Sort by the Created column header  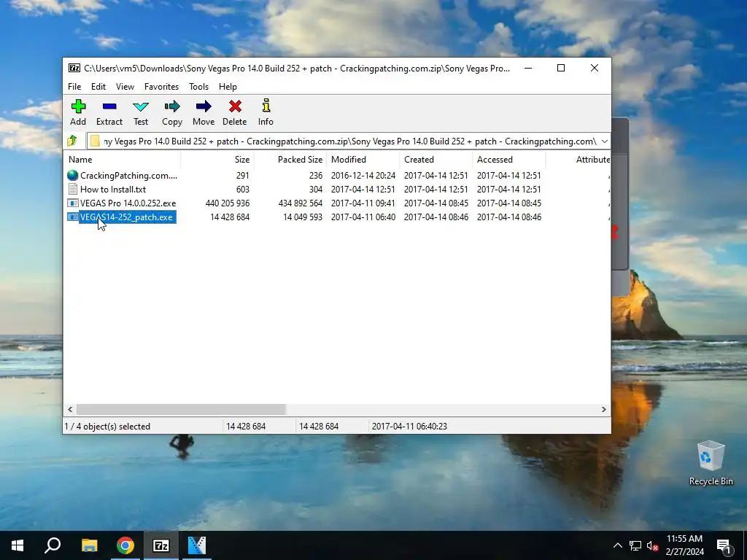point(436,160)
